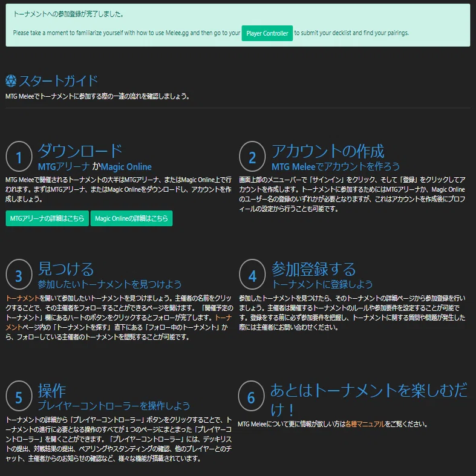476x476 pixels.
Task: Click the ダウンロード step heading
Action: click(x=80, y=151)
